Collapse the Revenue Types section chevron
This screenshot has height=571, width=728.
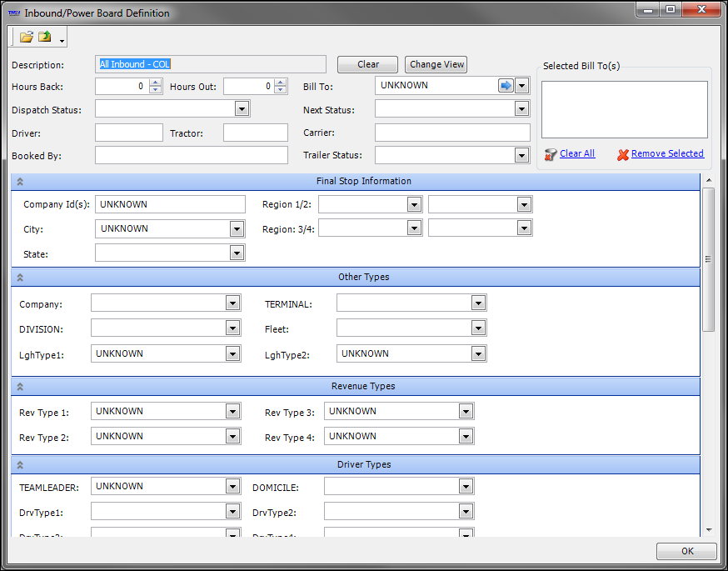coord(20,387)
